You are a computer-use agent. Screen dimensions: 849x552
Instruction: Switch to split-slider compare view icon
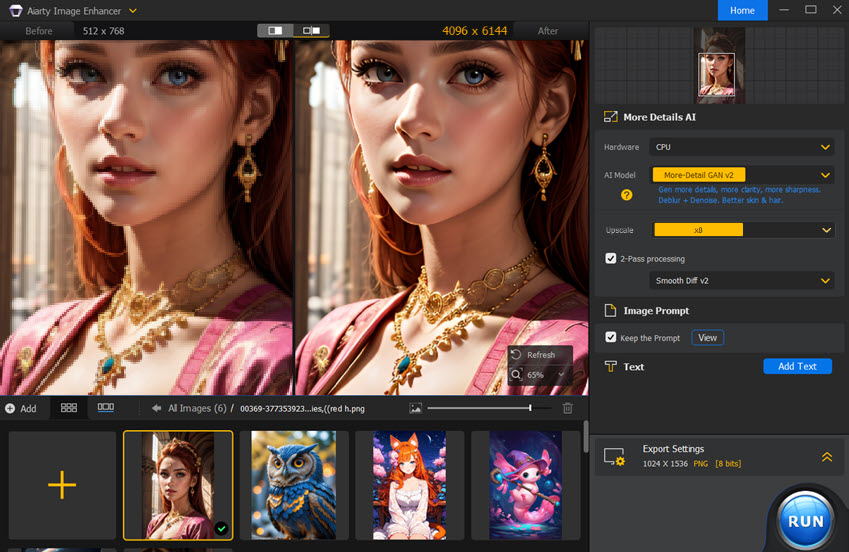[276, 30]
